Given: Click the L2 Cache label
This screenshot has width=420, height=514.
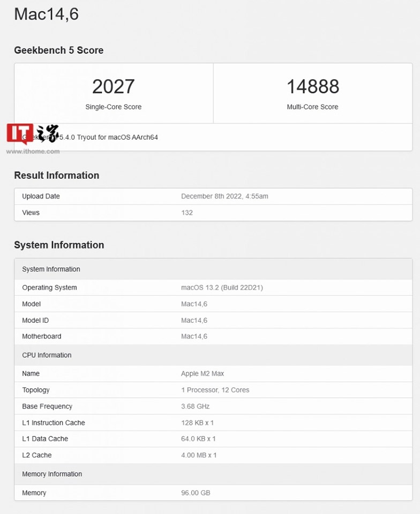Looking at the screenshot, I should tap(37, 455).
